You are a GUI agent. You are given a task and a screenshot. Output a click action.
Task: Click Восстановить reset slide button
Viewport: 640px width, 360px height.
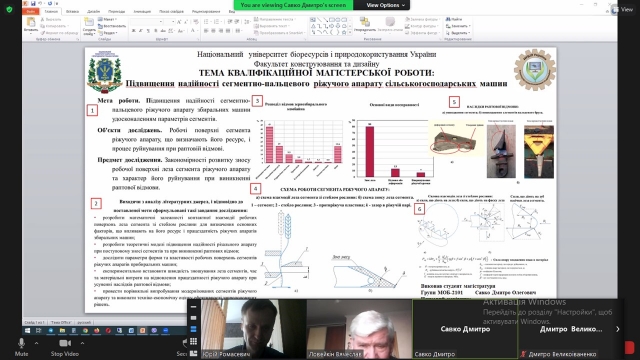click(x=112, y=26)
